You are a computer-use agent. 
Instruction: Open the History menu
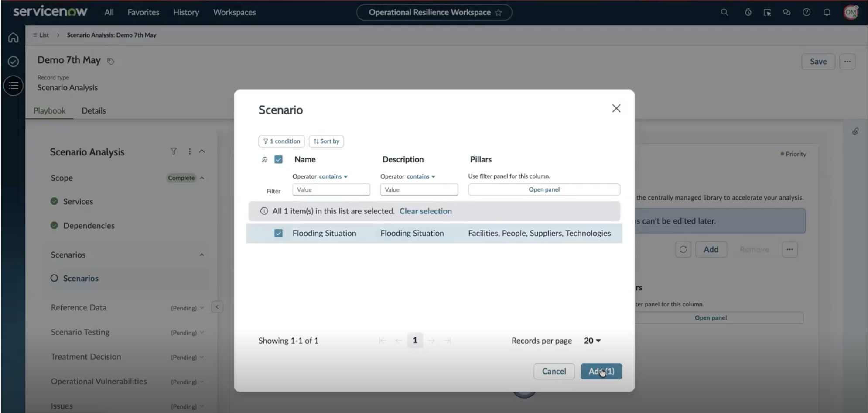tap(186, 12)
